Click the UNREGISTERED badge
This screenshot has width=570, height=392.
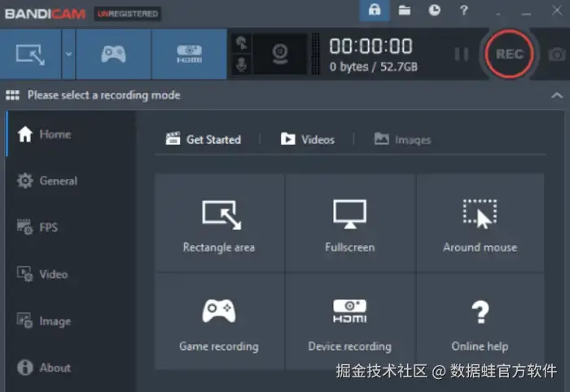click(128, 14)
